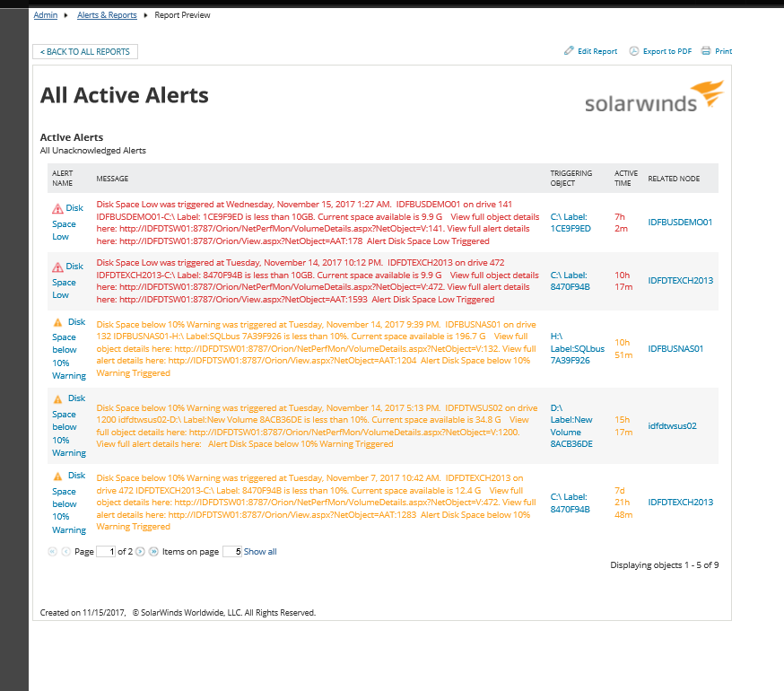Image resolution: width=784 pixels, height=691 pixels.
Task: Open Disk Space Low alert in 10h 17m row
Action: [x=68, y=281]
